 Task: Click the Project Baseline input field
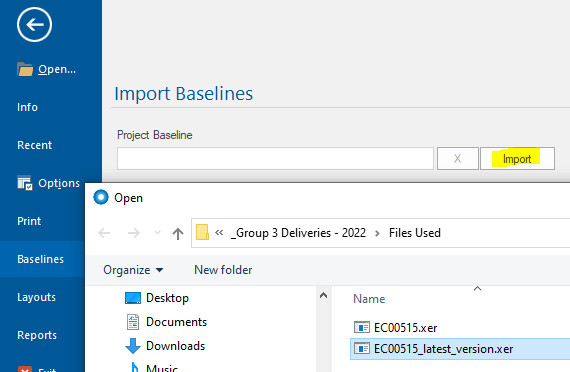(x=275, y=159)
